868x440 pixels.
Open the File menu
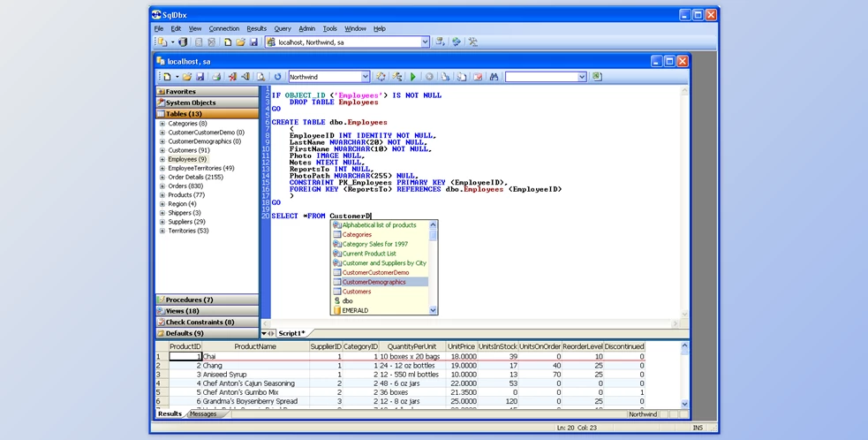159,29
